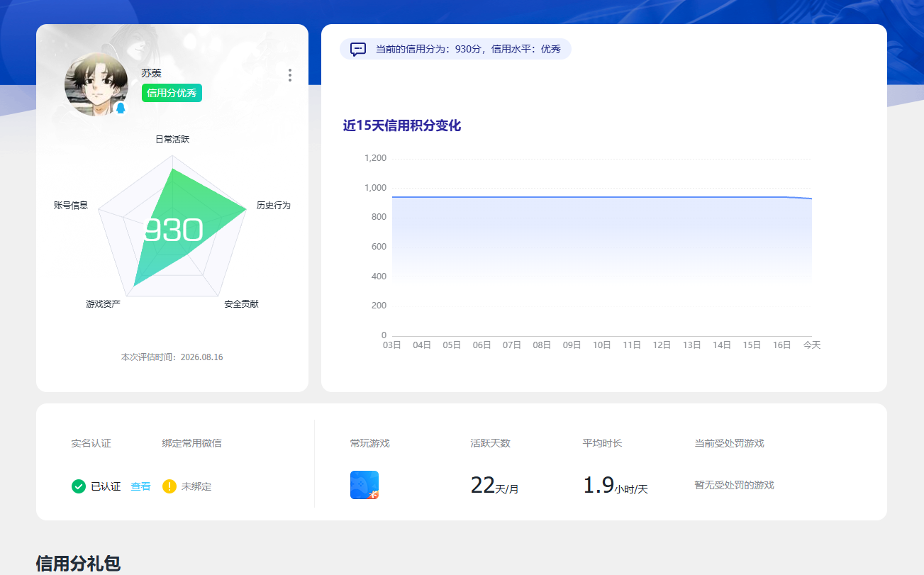
Task: Click the 06日 label on chart axis
Action: [x=482, y=345]
